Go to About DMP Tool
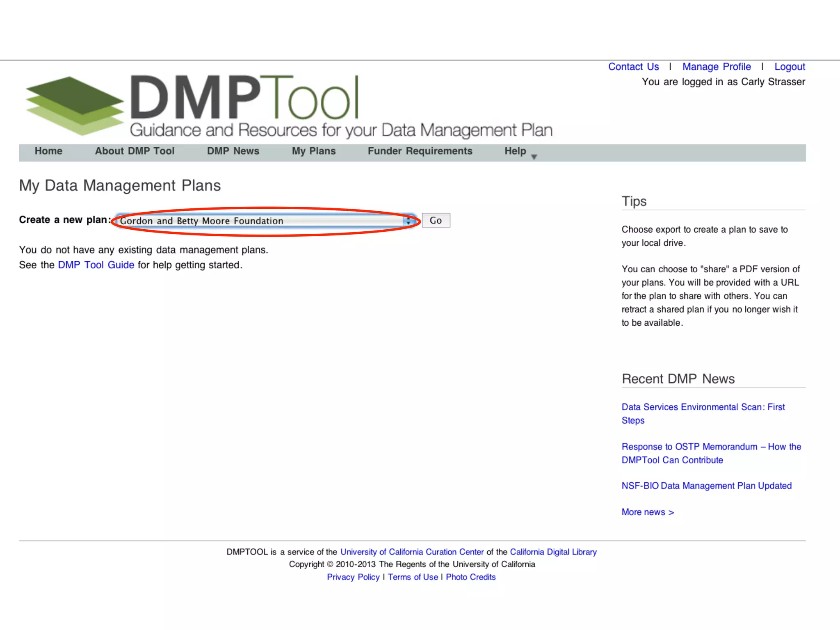This screenshot has height=630, width=840. (135, 151)
